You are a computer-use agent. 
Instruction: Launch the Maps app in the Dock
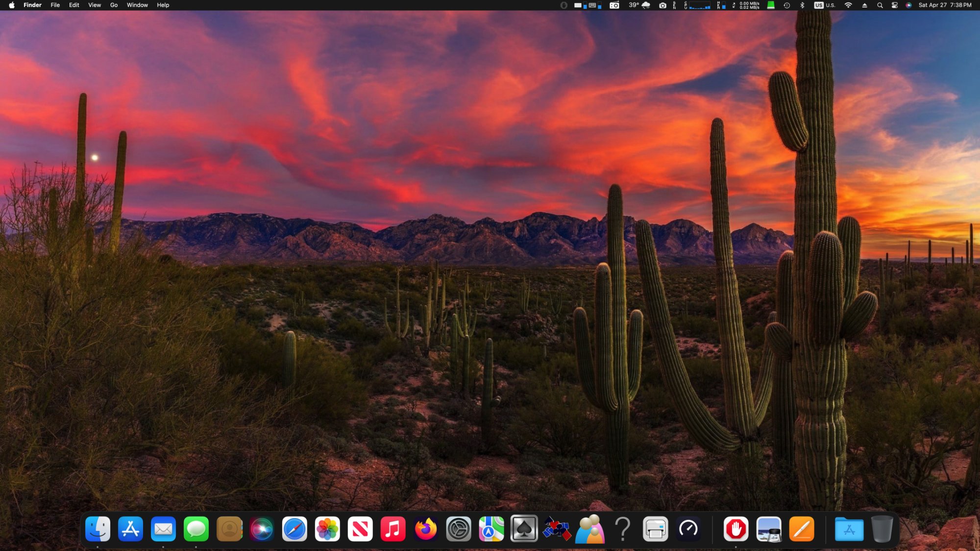491,529
